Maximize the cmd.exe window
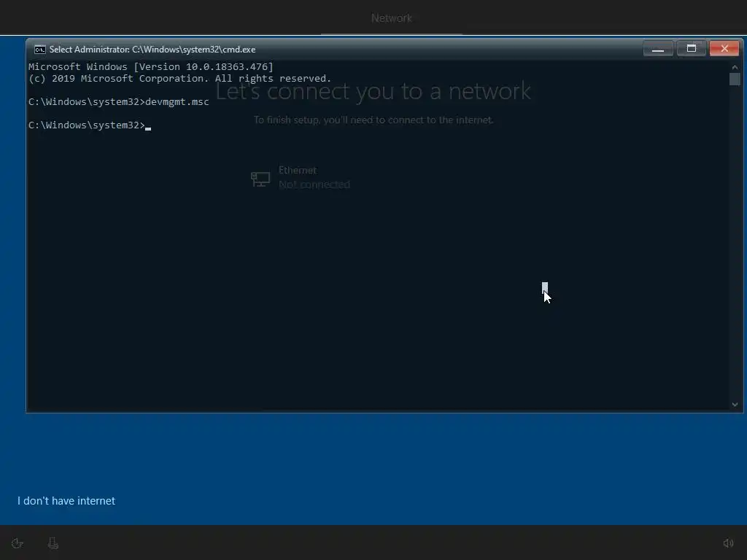Image resolution: width=747 pixels, height=560 pixels. [x=692, y=49]
